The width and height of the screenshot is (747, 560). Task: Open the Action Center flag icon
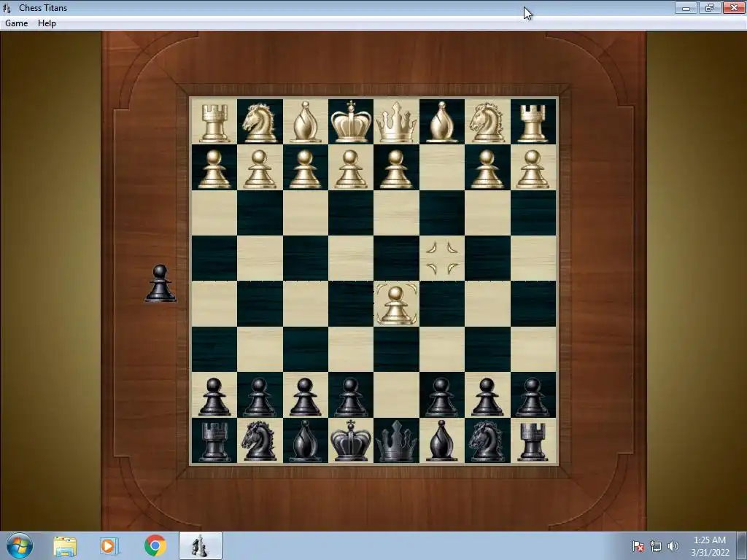[638, 547]
